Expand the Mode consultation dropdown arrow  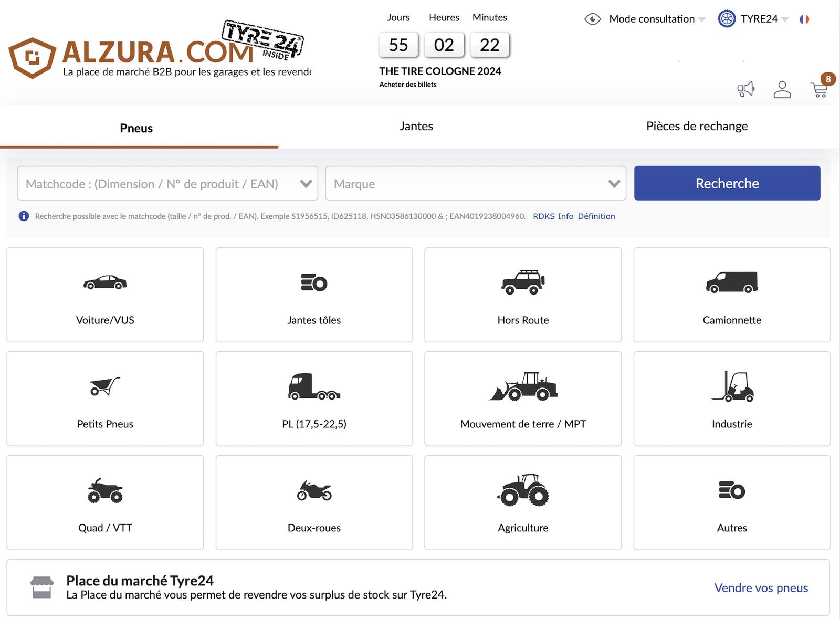pyautogui.click(x=702, y=20)
